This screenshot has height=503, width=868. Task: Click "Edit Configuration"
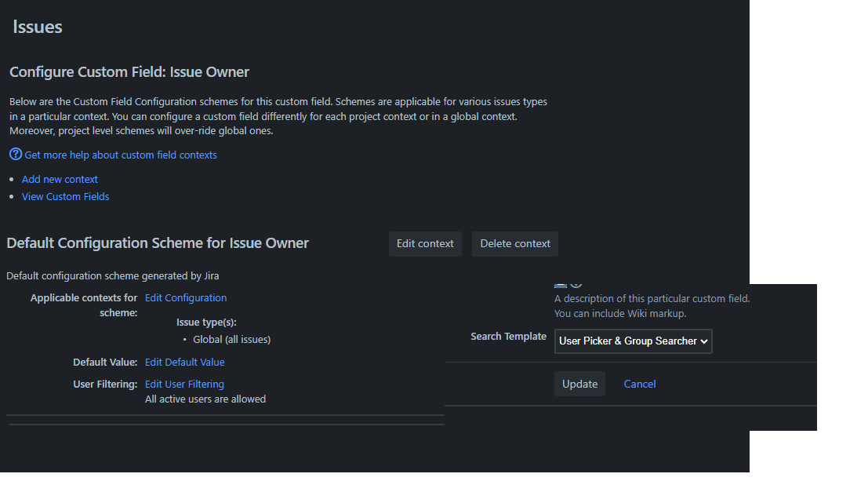pyautogui.click(x=185, y=297)
